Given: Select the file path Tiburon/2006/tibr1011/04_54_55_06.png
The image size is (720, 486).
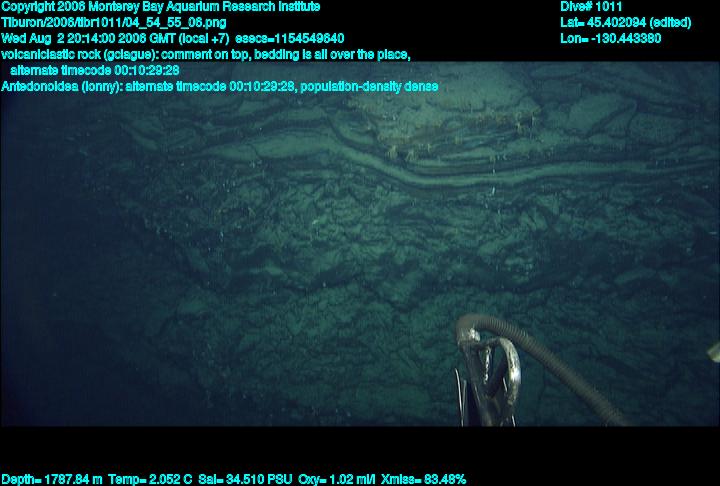Looking at the screenshot, I should click(114, 23).
